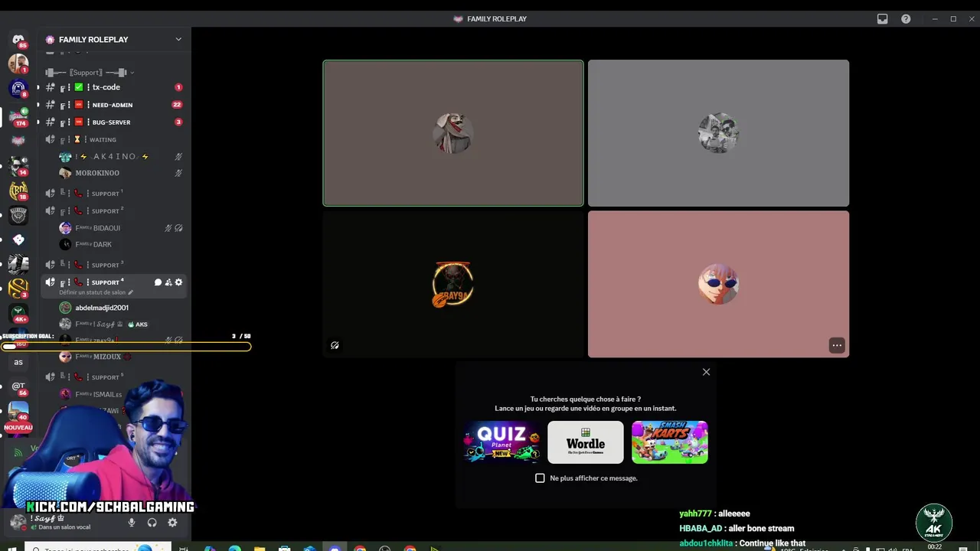
Task: Open the white dice server icon
Action: pos(18,240)
